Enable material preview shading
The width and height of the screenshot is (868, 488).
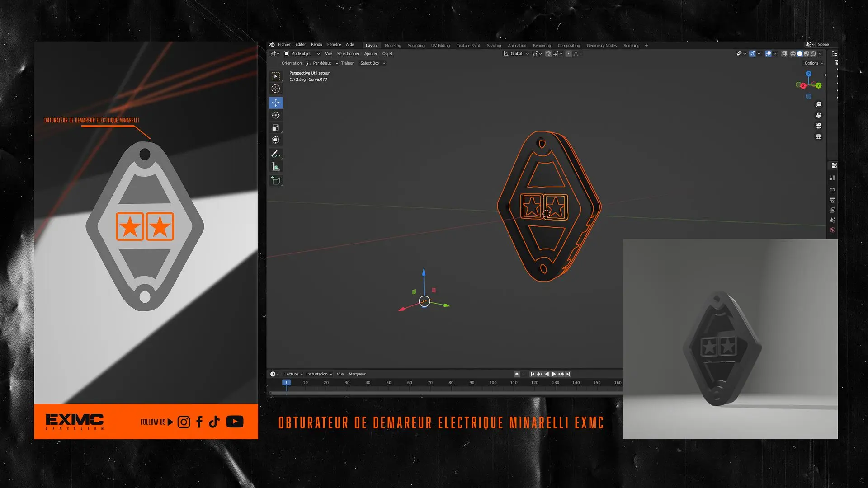[x=807, y=54]
